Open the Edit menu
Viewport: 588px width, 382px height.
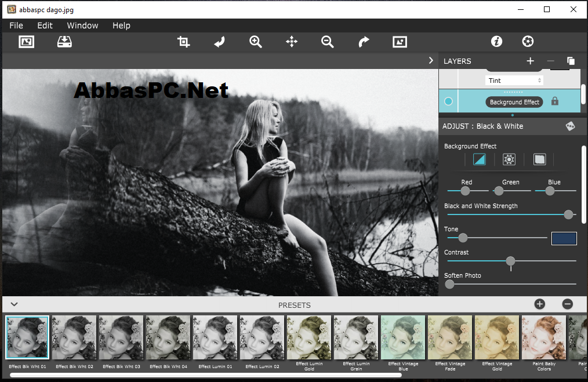click(x=45, y=26)
